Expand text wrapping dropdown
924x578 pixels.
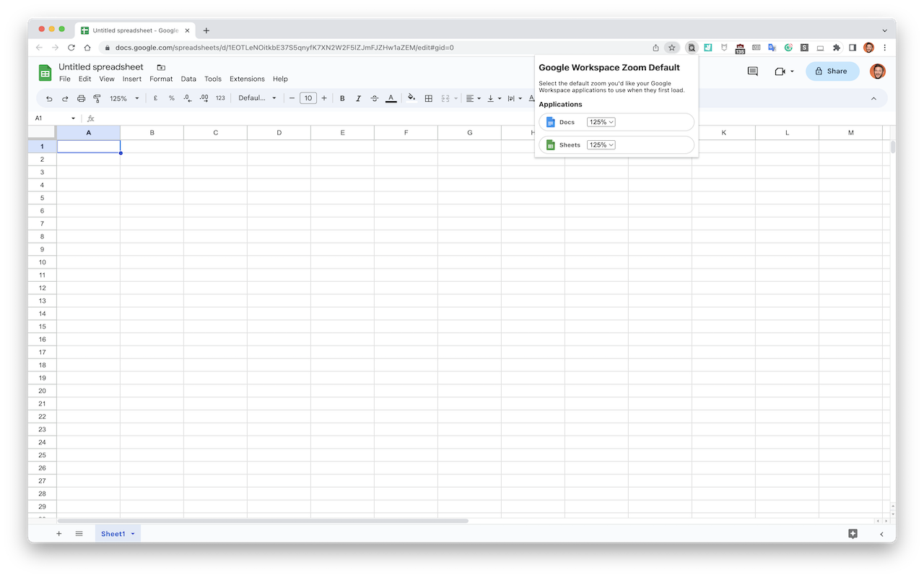tap(520, 99)
